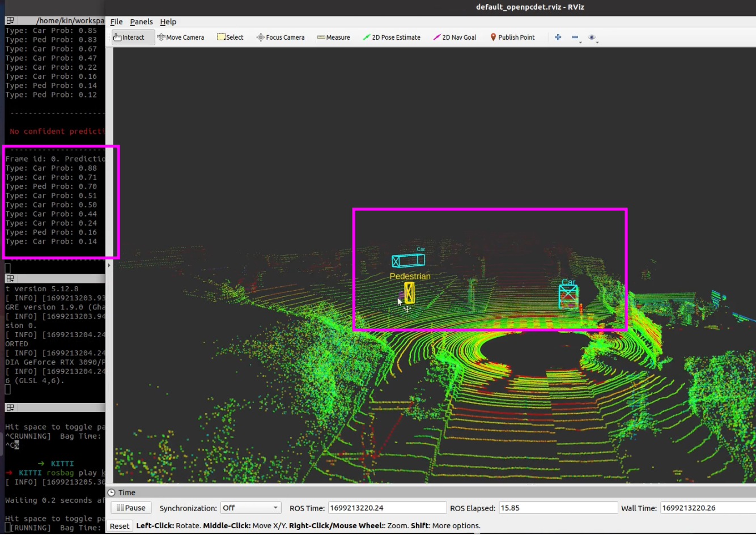Activate the Focus Camera tool
This screenshot has height=535, width=756.
tap(281, 37)
